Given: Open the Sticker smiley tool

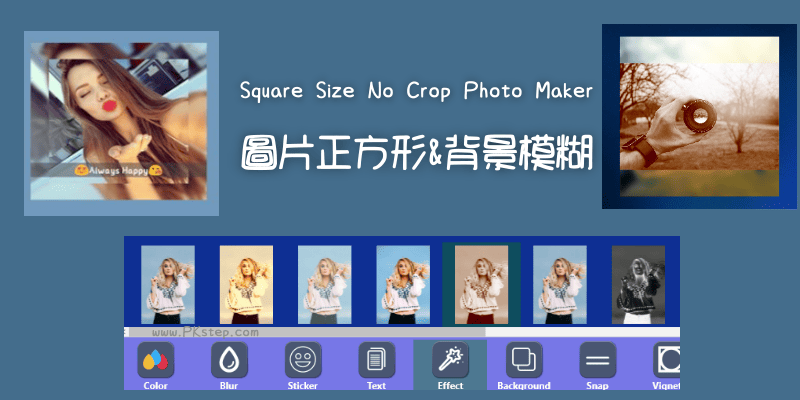Looking at the screenshot, I should click(x=303, y=360).
